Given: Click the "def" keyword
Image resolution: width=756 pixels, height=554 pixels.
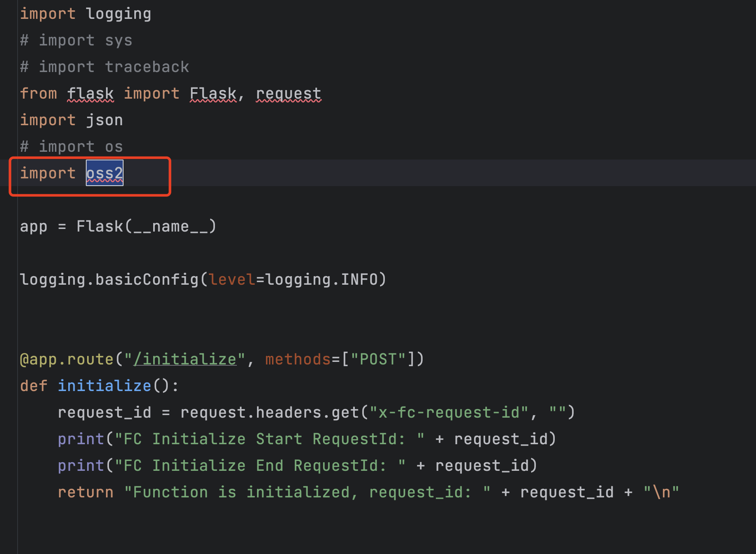Looking at the screenshot, I should tap(34, 386).
